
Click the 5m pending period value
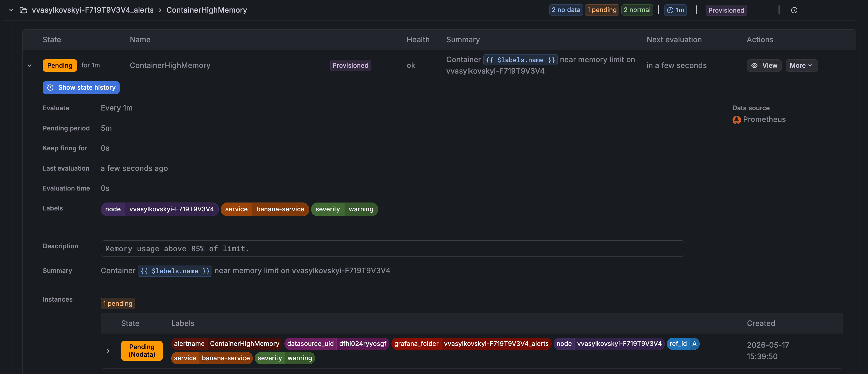tap(106, 128)
